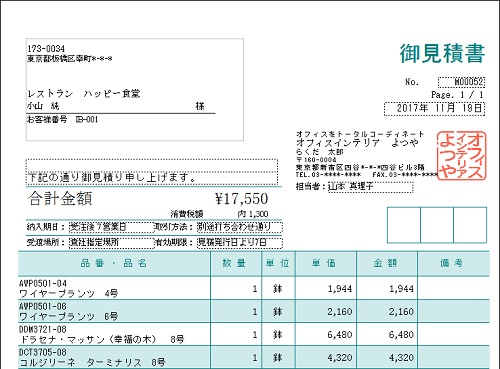Click the issuer address ending 四谷ビル3階
The height and width of the screenshot is (369, 500).
(x=360, y=167)
